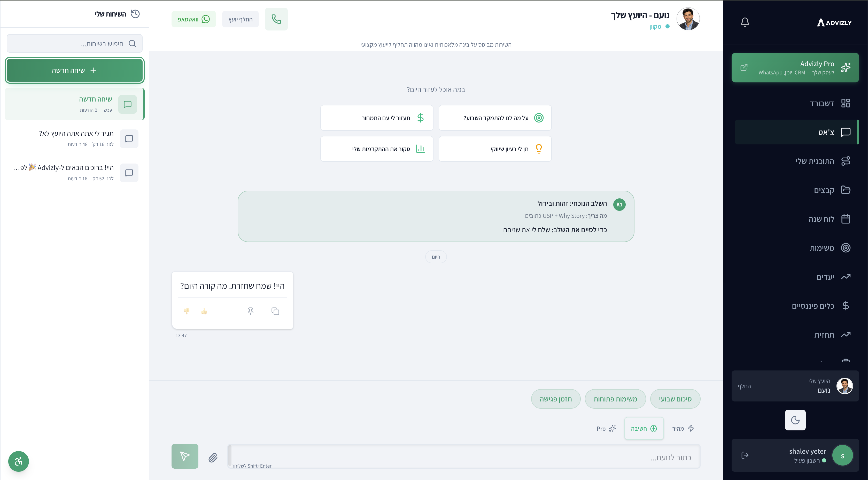868x480 pixels.
Task: Open משימות in sidebar
Action: pos(796,248)
